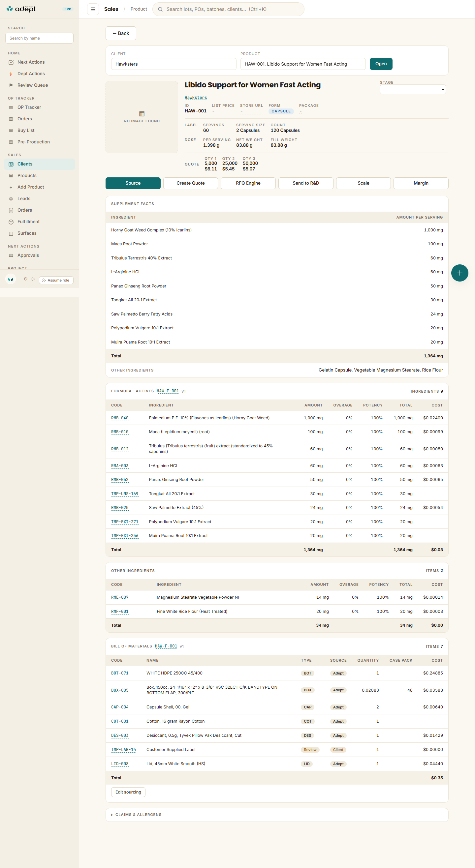Focus the sidebar Search by name field
475x868 pixels.
[x=40, y=38]
